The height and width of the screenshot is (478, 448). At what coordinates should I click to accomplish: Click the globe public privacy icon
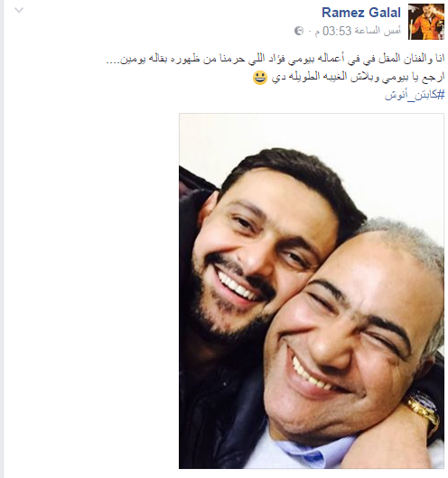click(x=299, y=31)
